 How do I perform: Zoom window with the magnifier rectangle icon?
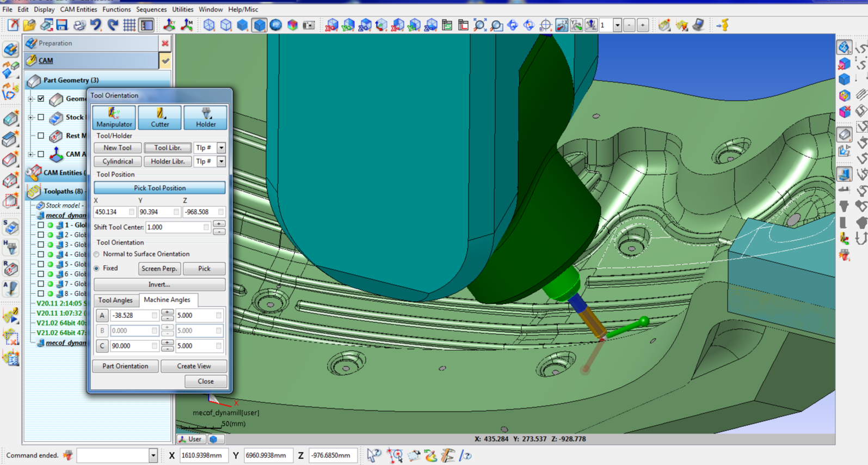coord(496,25)
